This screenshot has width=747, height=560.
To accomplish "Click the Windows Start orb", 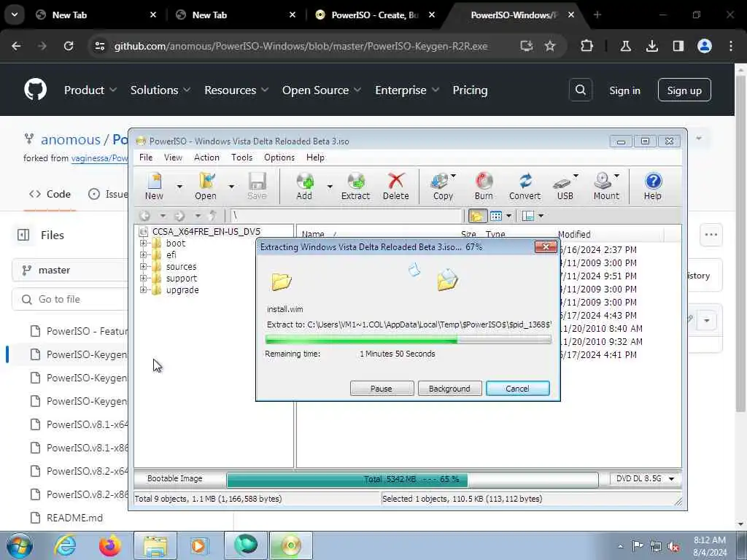I will click(19, 545).
